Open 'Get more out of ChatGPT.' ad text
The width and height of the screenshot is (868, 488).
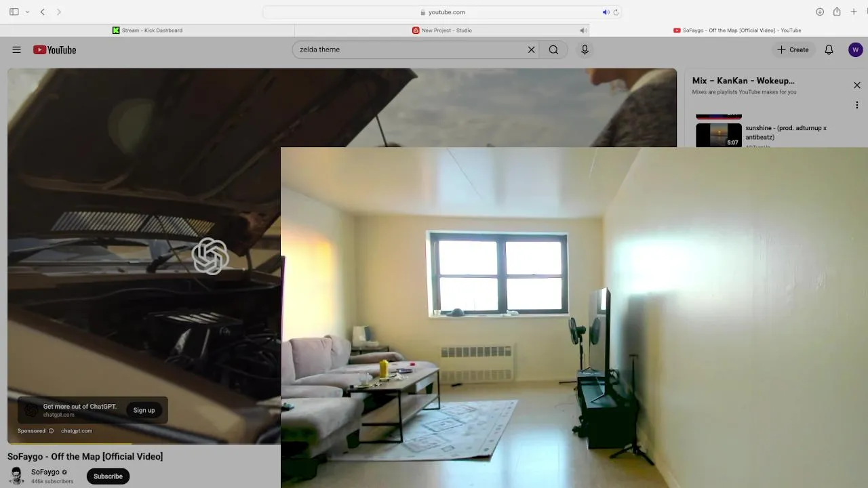(80, 407)
